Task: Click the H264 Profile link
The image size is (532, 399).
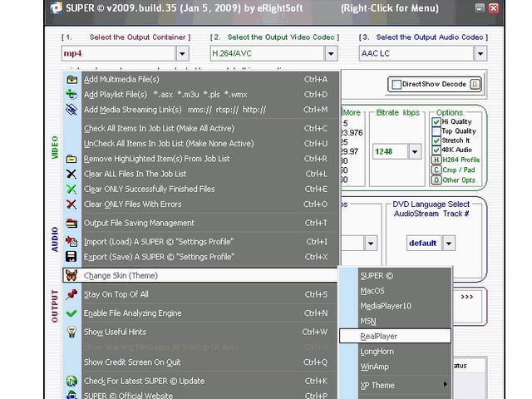Action: pos(461,160)
